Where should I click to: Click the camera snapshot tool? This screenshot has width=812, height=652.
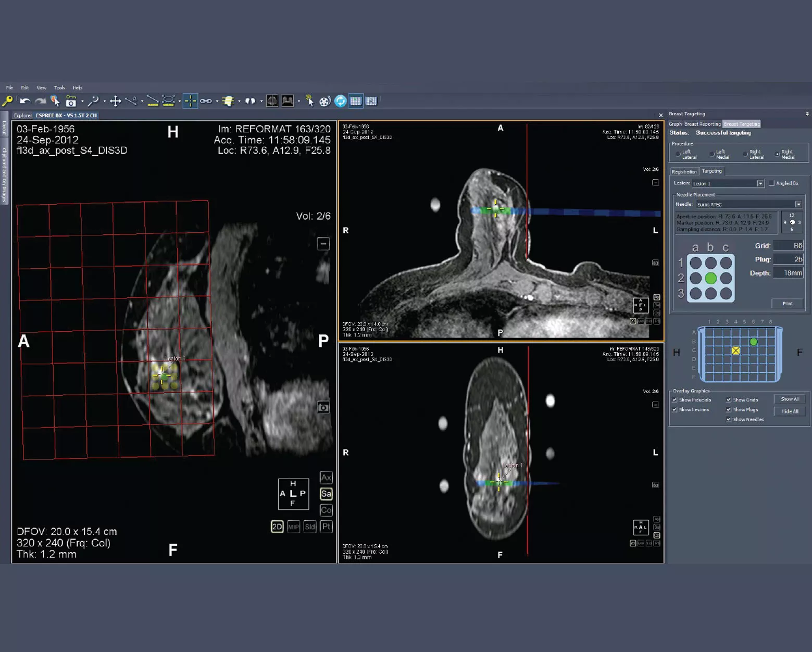coord(71,101)
